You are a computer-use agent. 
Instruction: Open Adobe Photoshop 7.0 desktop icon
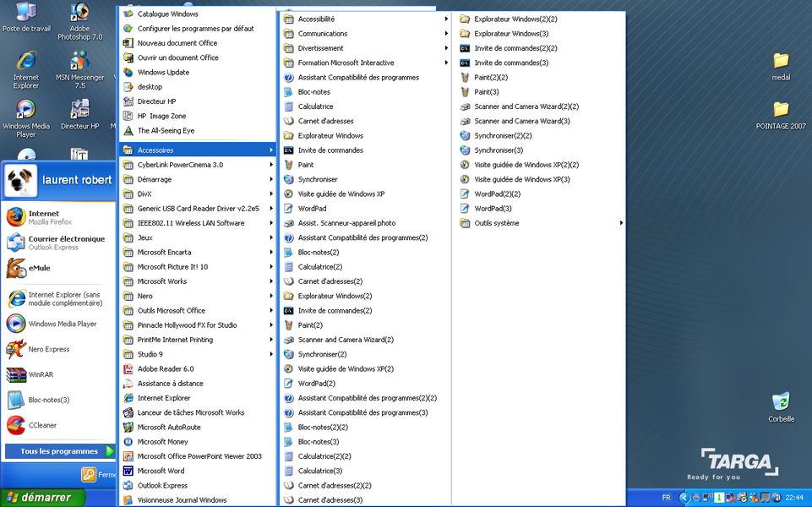tap(79, 21)
